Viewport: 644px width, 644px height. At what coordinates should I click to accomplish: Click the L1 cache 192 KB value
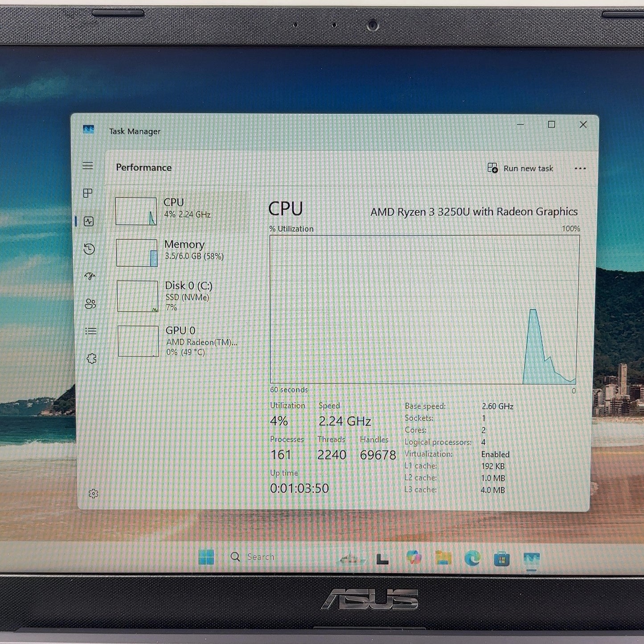(x=492, y=466)
